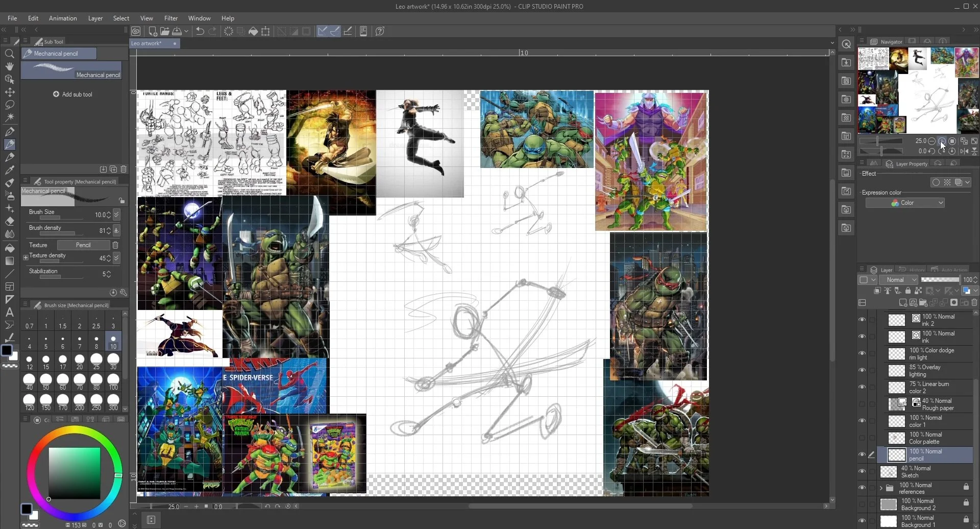Click the Navigator preview thumbnail

pyautogui.click(x=918, y=90)
